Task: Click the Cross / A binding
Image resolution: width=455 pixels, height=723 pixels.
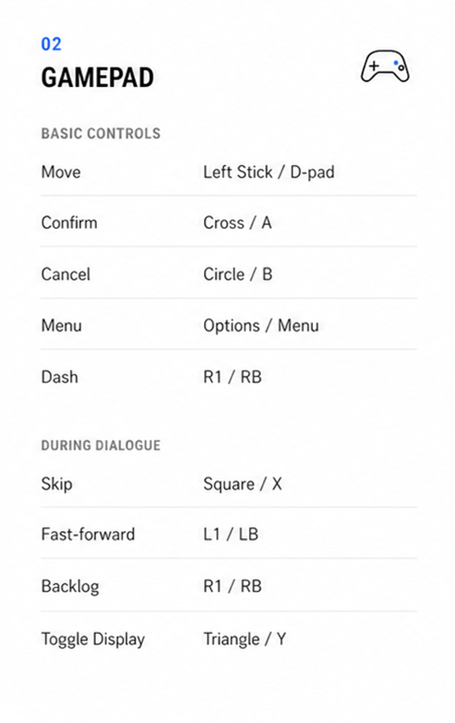Action: [x=237, y=223]
